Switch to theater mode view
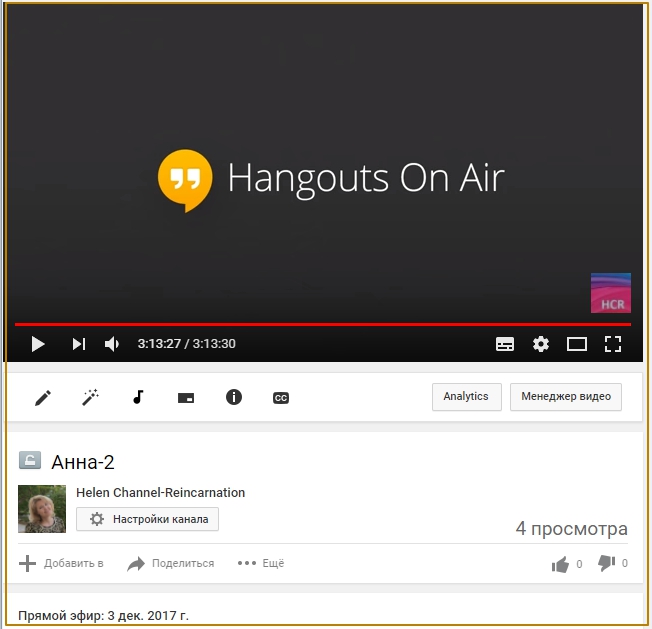The image size is (652, 629). click(x=577, y=344)
